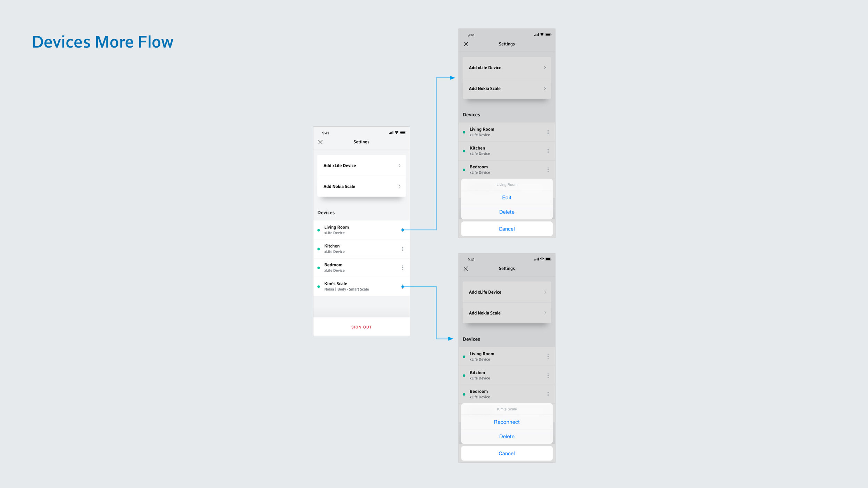Tap the X icon on lower Settings panel
This screenshot has height=488, width=868.
(466, 268)
